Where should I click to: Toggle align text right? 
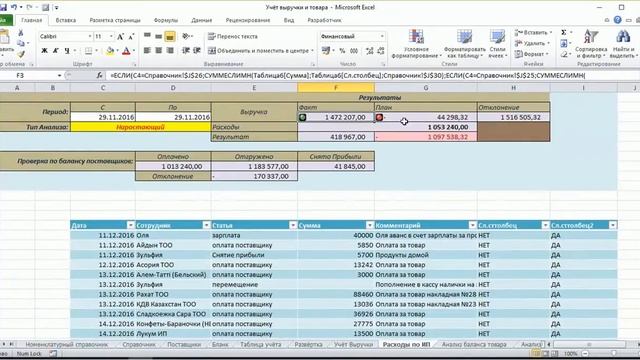click(170, 51)
